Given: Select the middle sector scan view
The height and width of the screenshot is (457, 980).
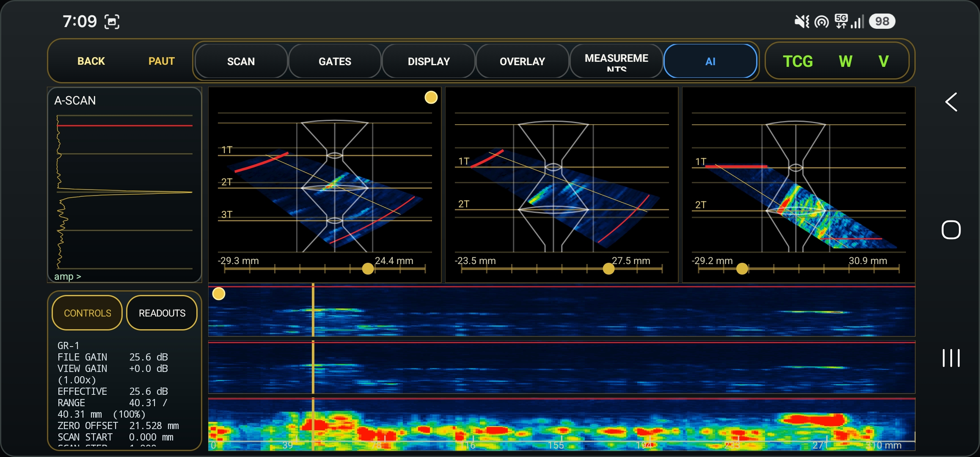Looking at the screenshot, I should [x=562, y=185].
